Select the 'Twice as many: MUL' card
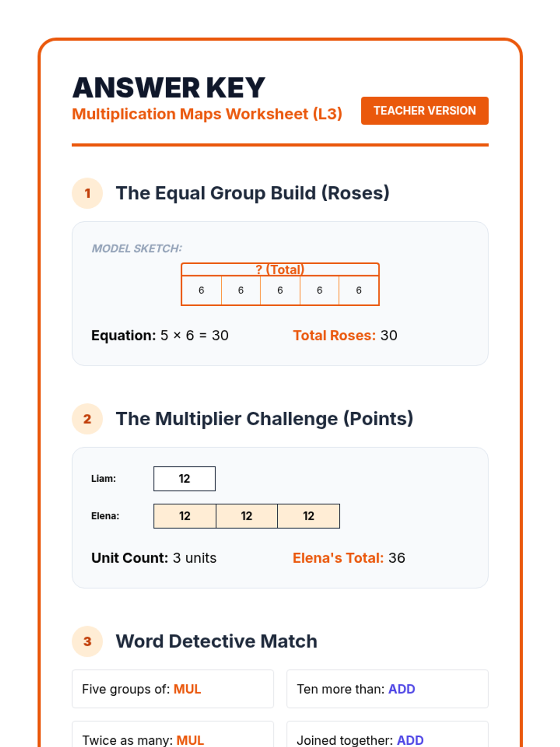 [173, 734]
